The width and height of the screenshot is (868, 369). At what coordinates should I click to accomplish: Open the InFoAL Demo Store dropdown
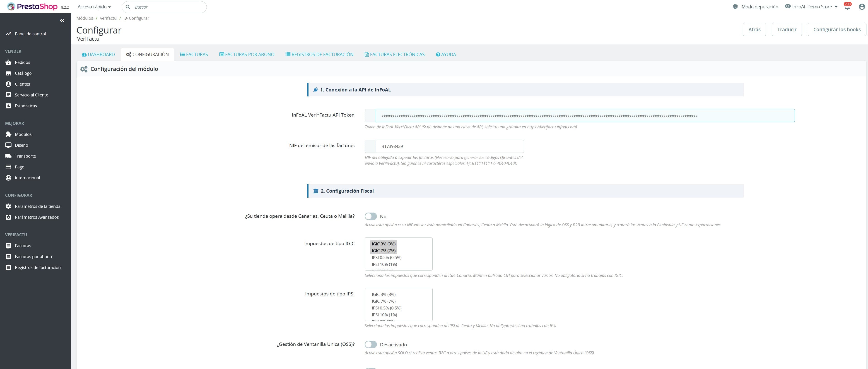[x=812, y=6]
